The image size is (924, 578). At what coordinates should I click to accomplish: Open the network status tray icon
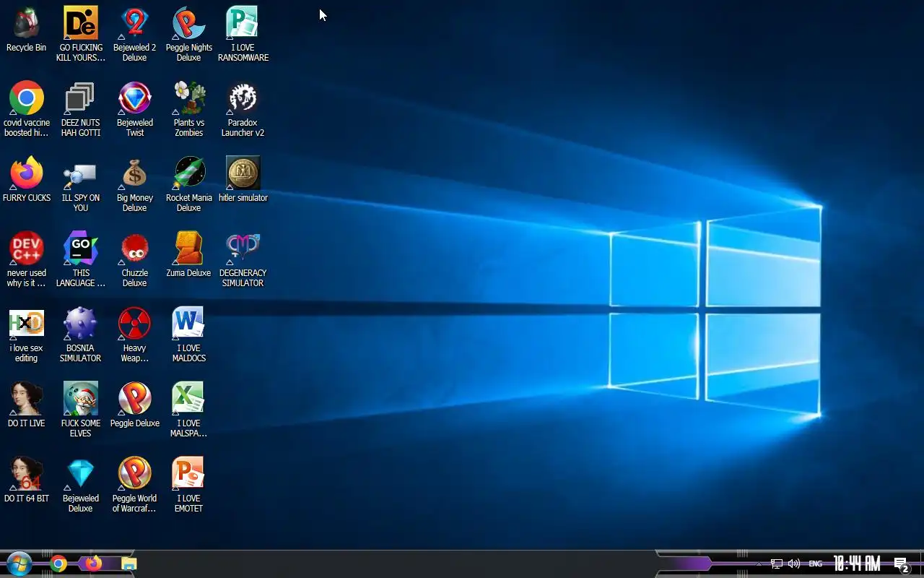(777, 564)
